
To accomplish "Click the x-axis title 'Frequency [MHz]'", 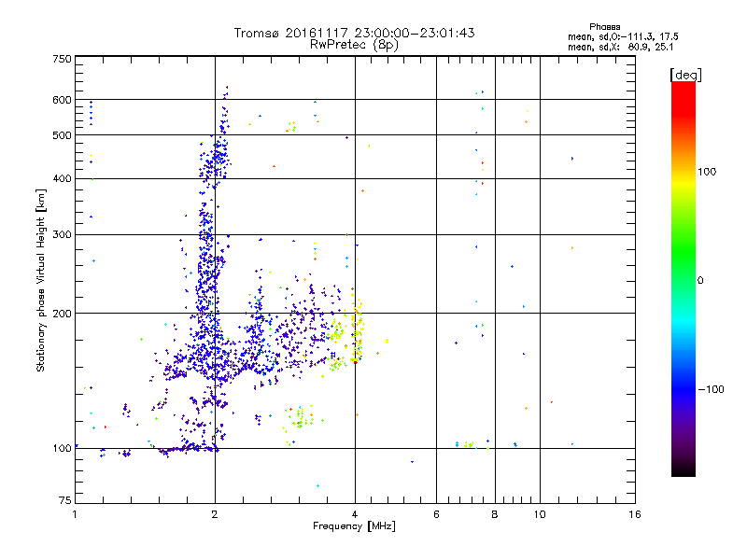I will point(354,526).
